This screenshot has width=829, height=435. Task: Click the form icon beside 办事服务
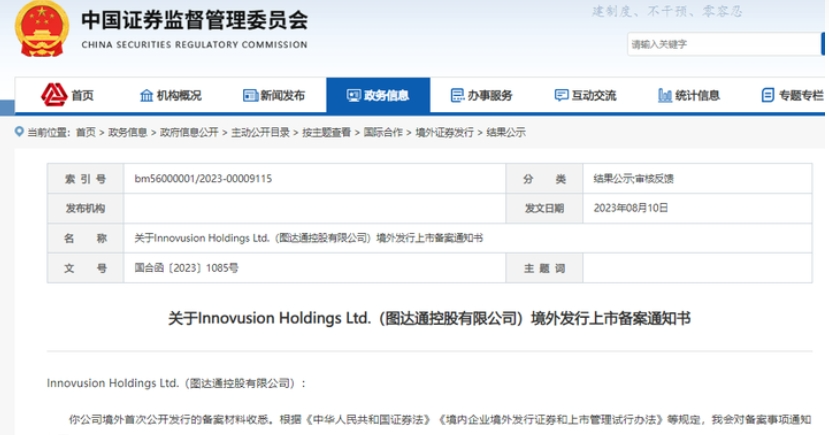pyautogui.click(x=457, y=95)
